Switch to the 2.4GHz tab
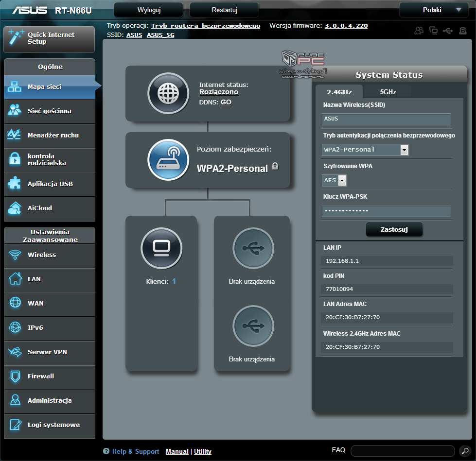The width and height of the screenshot is (476, 461). tap(339, 92)
